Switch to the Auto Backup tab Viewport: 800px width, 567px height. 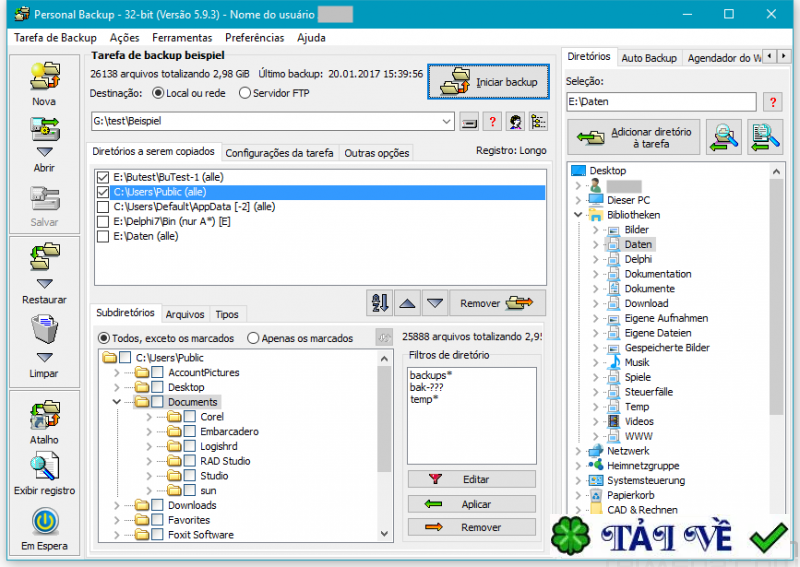pyautogui.click(x=649, y=58)
